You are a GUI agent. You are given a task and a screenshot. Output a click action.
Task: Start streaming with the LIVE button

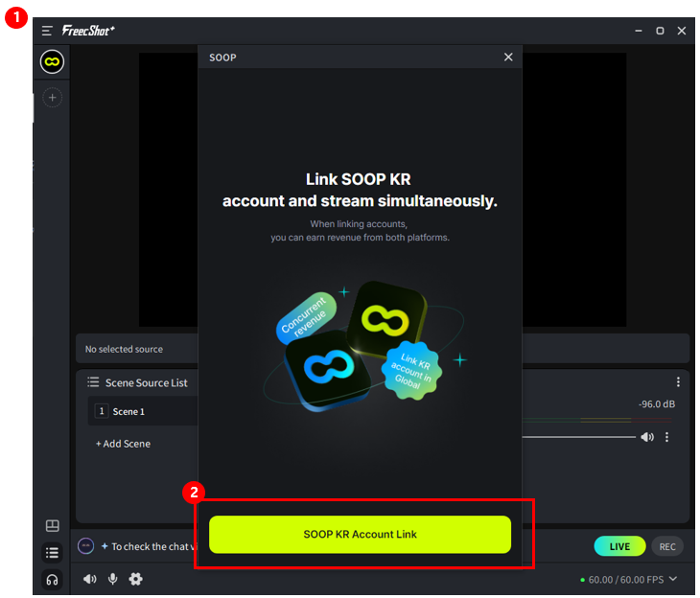coord(619,546)
